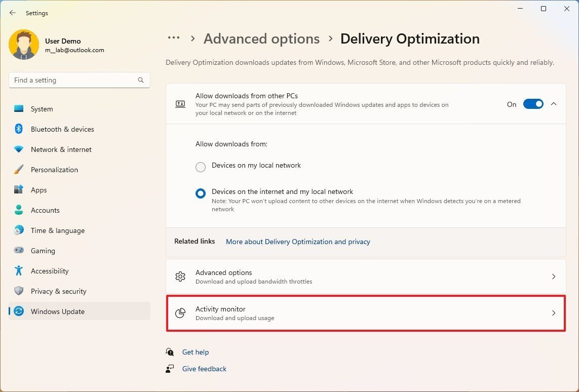Open Accessibility settings

click(80, 271)
